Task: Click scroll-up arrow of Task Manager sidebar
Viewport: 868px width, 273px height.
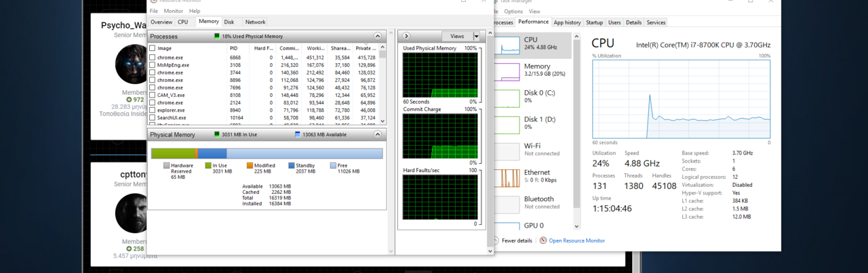Action: [x=577, y=35]
